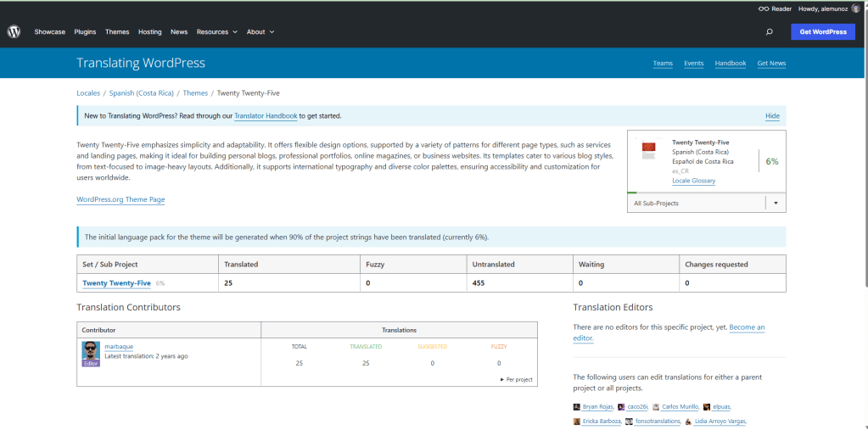
Task: Click the Untranslated count 455
Action: (479, 282)
